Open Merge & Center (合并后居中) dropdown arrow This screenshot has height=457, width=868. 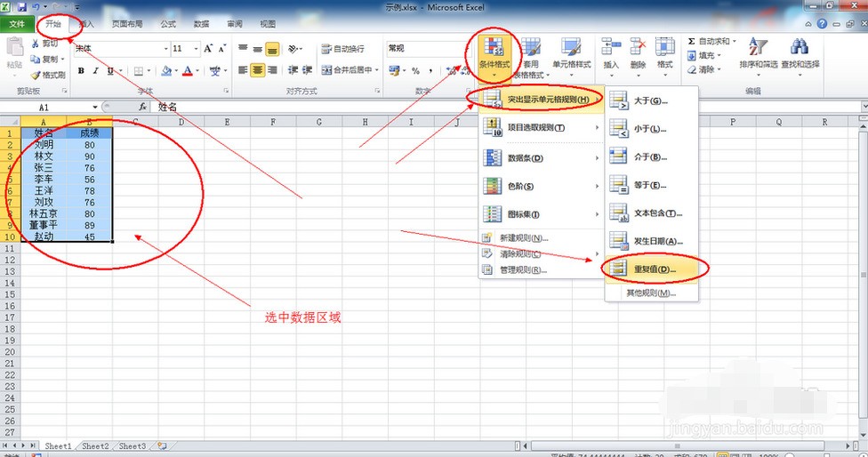pos(377,70)
